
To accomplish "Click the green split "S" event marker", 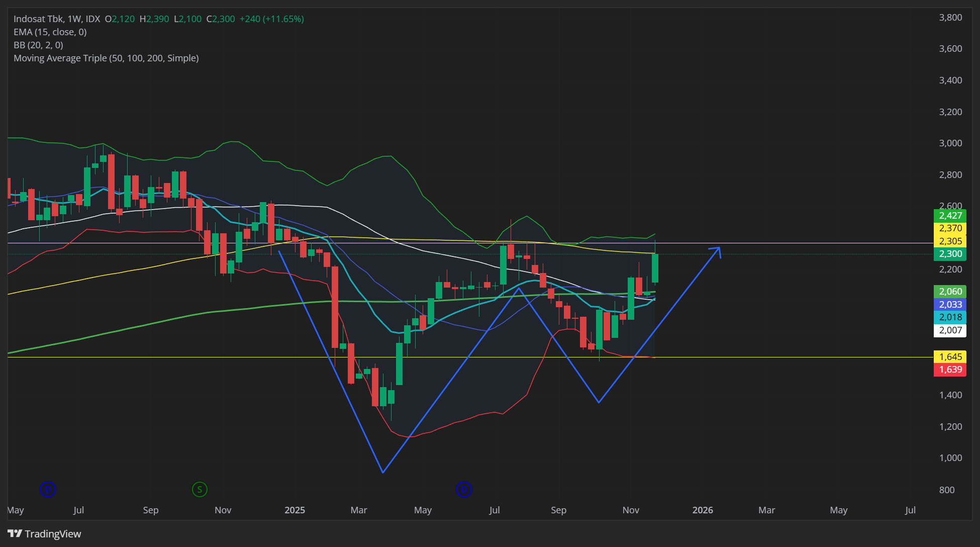I will pos(200,489).
